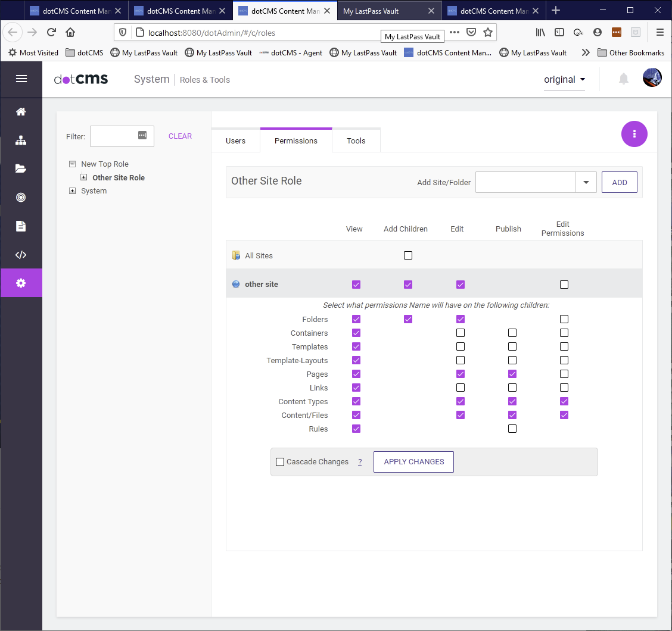Disable Publish permission for Rules
This screenshot has height=631, width=672.
click(x=512, y=428)
